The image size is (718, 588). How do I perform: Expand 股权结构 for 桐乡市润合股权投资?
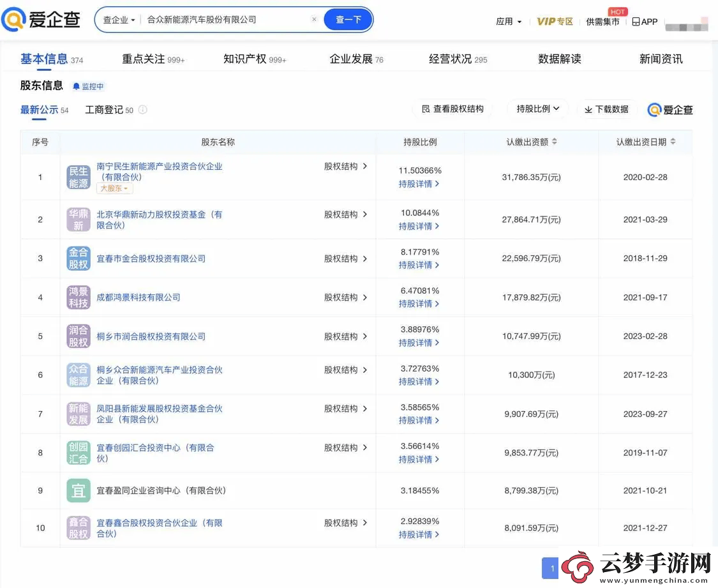346,336
